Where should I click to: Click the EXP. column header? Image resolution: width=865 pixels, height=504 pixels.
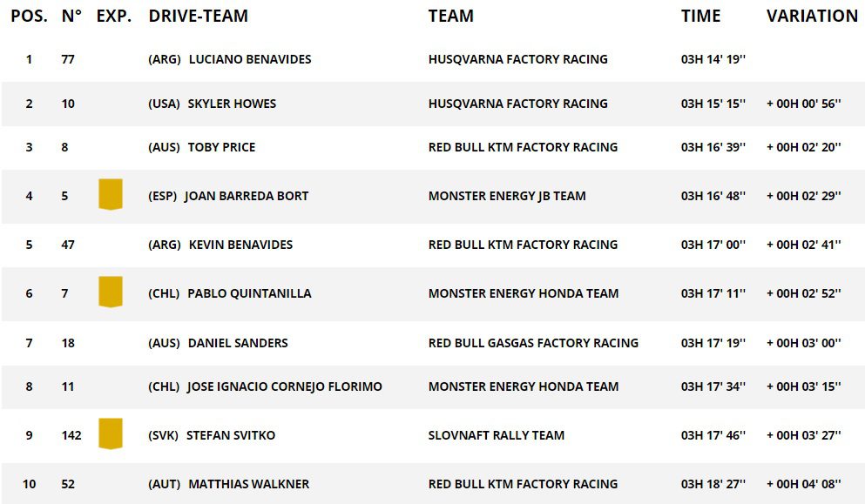coord(114,16)
